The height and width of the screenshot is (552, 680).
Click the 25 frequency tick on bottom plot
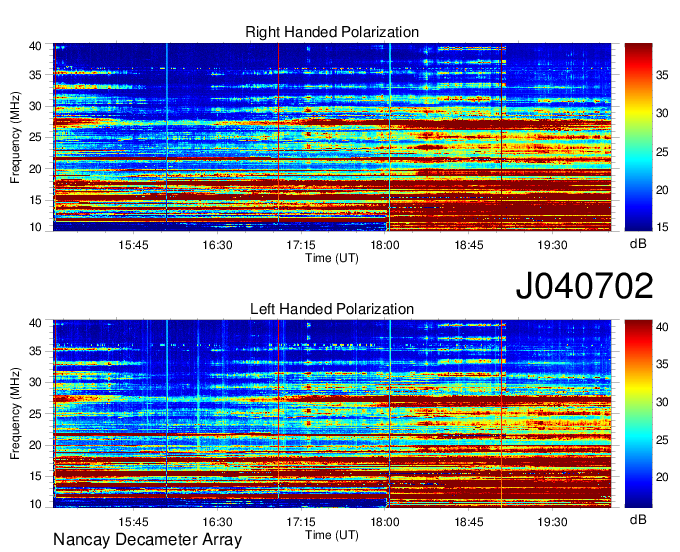(x=35, y=414)
